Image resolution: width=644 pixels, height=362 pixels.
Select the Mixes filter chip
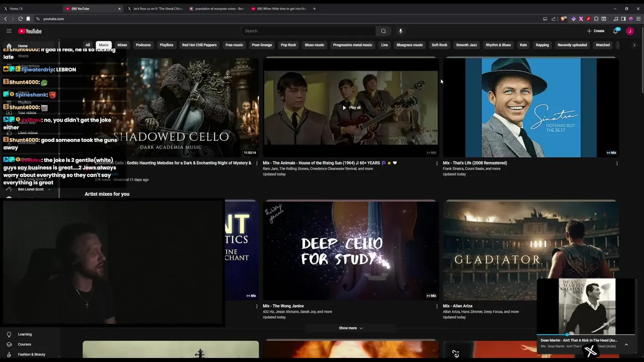click(122, 45)
